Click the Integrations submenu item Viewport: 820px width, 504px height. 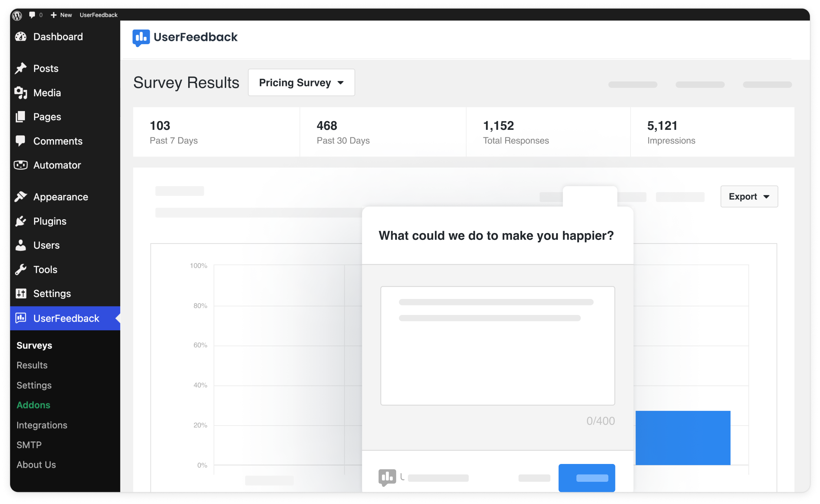42,425
